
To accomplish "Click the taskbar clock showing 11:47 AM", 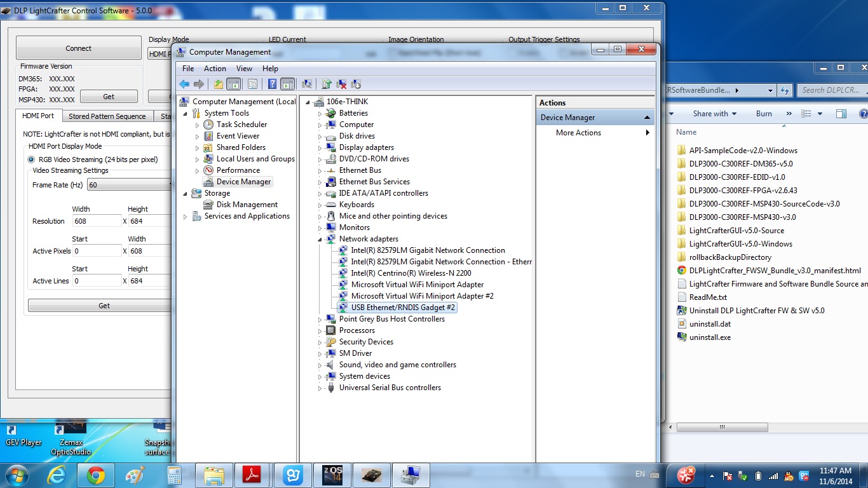I will click(x=835, y=475).
